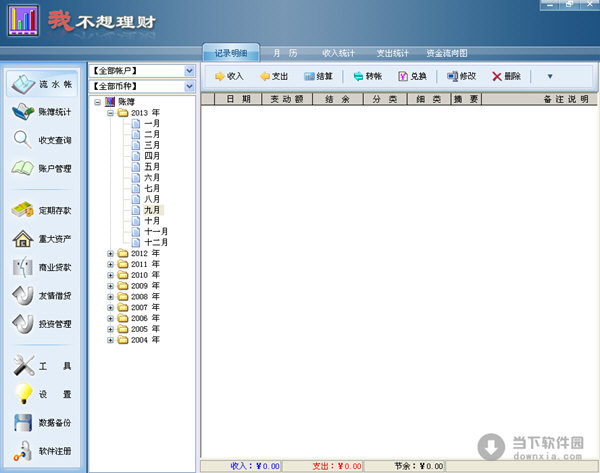Expand the 2004 年 folder
This screenshot has height=473, width=600.
[110, 340]
